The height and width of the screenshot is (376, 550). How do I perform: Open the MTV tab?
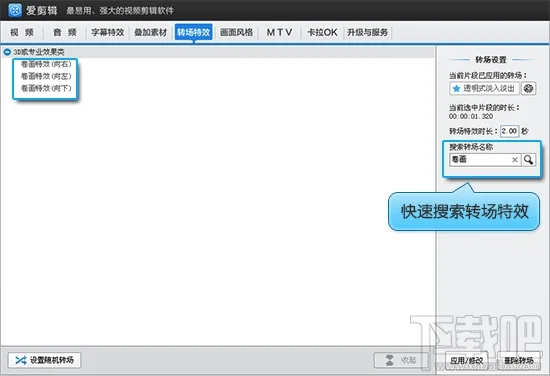pyautogui.click(x=280, y=33)
